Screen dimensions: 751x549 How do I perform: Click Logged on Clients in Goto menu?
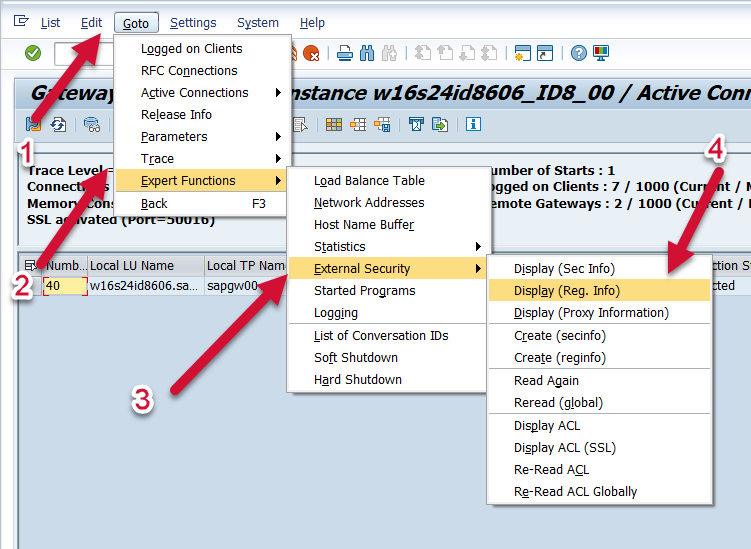click(191, 49)
